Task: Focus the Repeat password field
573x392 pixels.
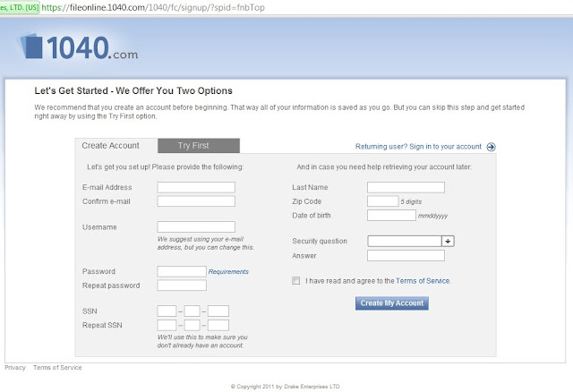Action: [182, 285]
